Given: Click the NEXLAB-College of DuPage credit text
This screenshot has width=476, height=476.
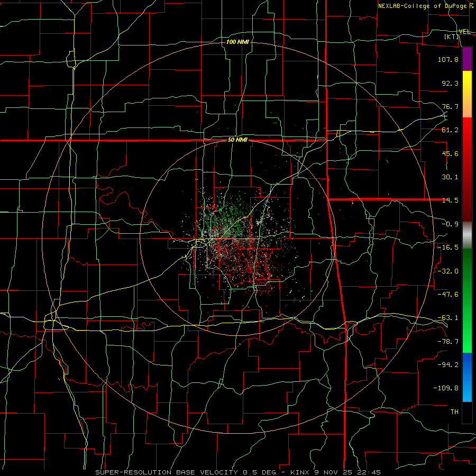Looking at the screenshot, I should click(426, 6).
